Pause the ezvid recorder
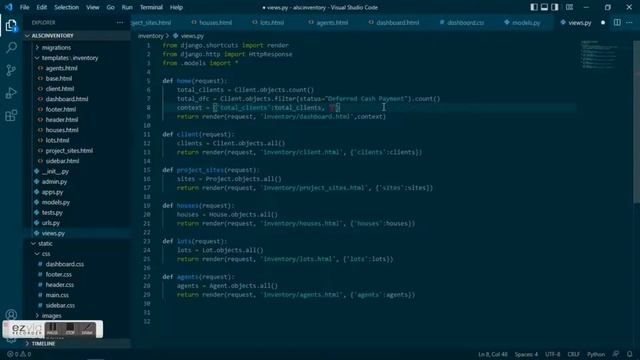Viewport: 640px width, 360px height. pos(52,329)
